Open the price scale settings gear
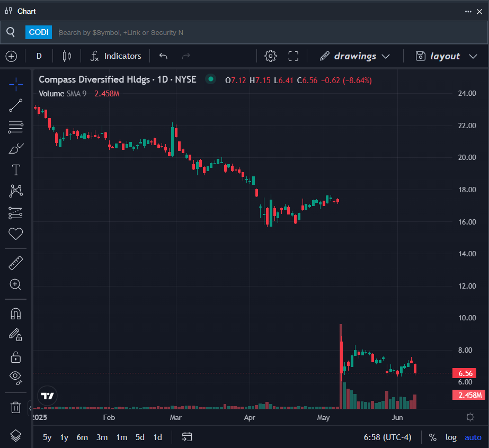 point(470,417)
